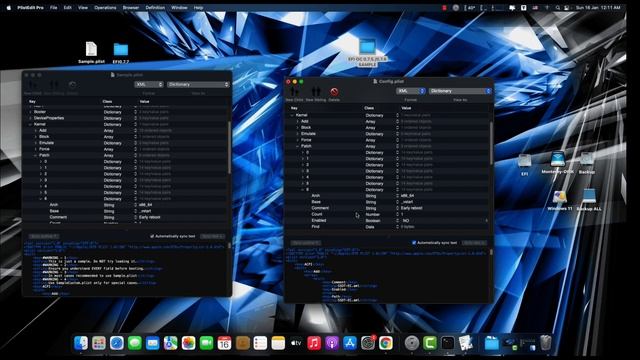Open Finder from the Dock
The width and height of the screenshot is (640, 360).
click(x=81, y=343)
